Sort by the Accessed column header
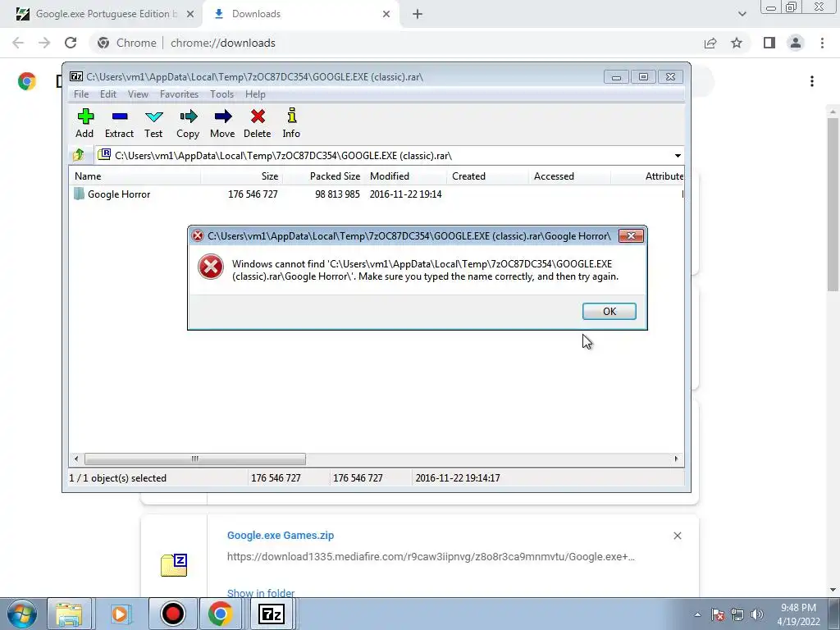 (x=569, y=176)
